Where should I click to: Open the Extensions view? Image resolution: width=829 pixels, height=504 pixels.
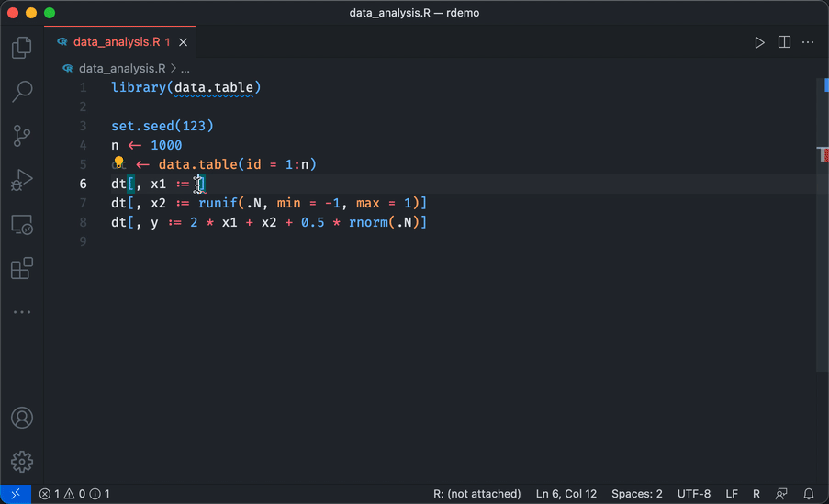pyautogui.click(x=22, y=268)
